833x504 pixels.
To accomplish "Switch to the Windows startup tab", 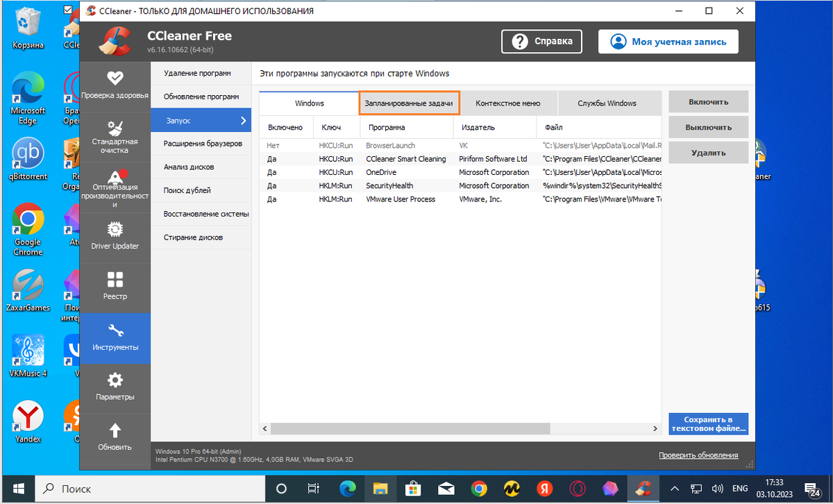I will tap(310, 103).
